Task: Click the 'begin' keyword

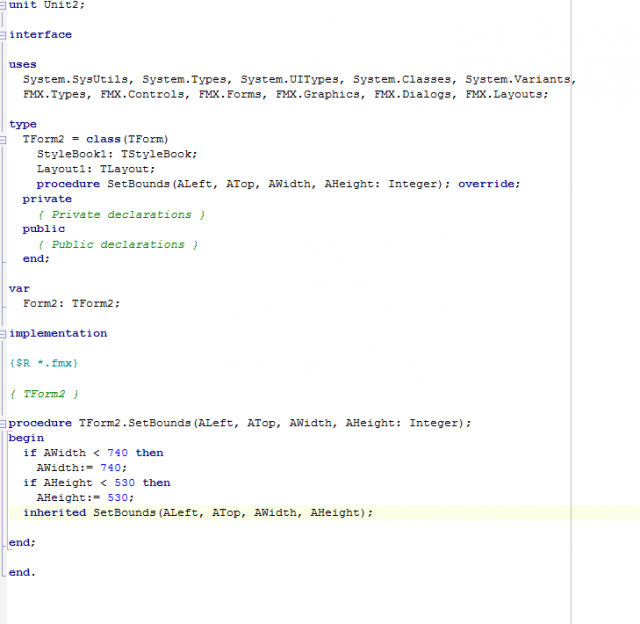Action: pos(26,438)
